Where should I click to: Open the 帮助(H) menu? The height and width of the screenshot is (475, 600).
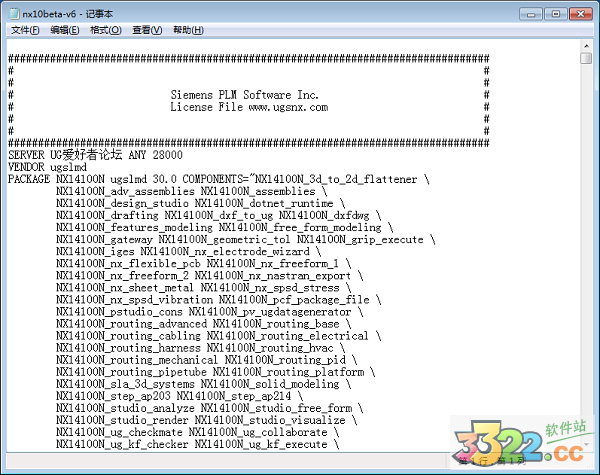(188, 30)
